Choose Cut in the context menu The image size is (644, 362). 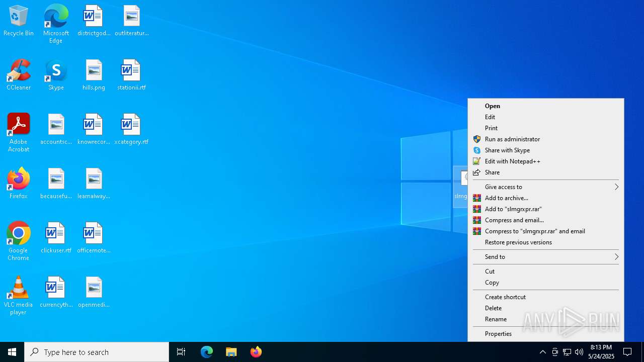coord(546,271)
